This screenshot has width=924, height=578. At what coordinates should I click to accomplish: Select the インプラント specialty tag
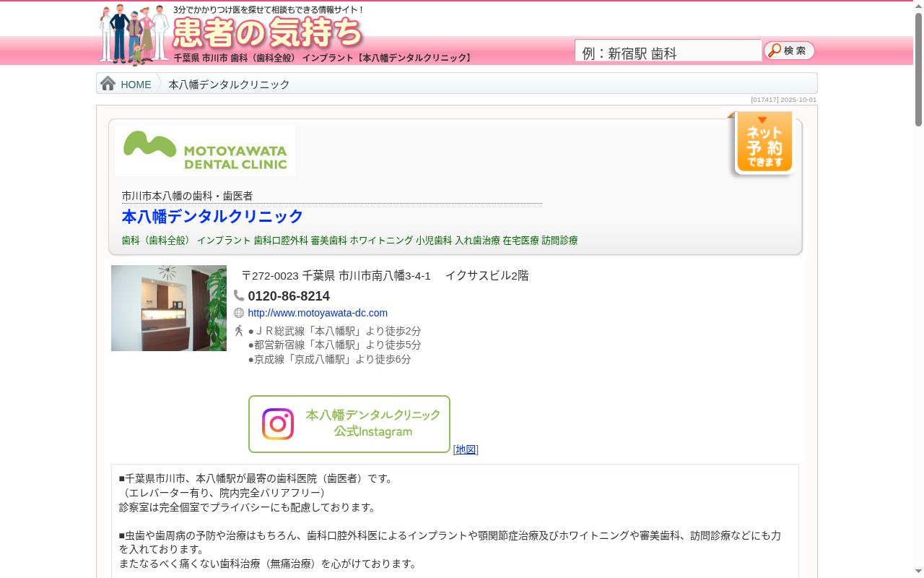coord(224,241)
